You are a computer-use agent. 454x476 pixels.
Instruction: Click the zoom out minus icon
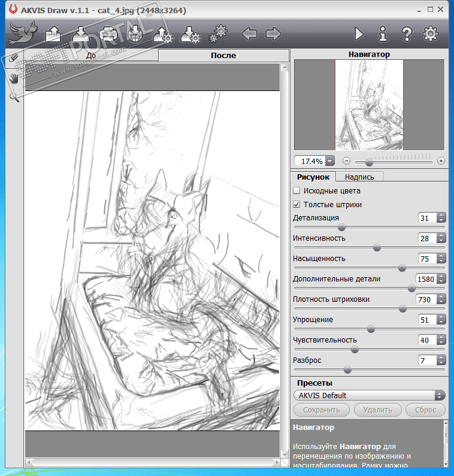[346, 161]
